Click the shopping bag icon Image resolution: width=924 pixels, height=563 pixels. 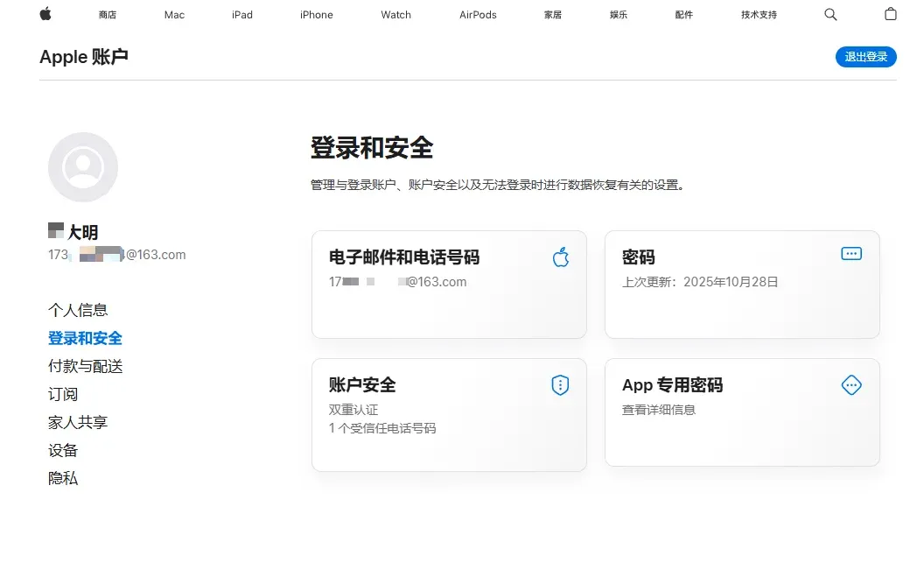point(892,14)
